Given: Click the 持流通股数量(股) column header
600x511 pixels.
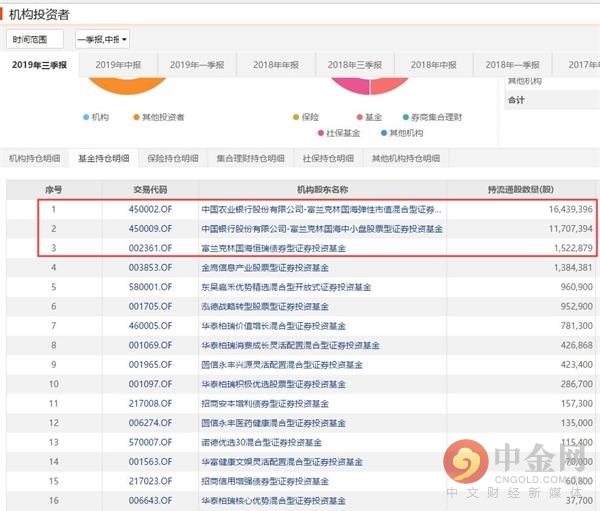Looking at the screenshot, I should point(521,189).
